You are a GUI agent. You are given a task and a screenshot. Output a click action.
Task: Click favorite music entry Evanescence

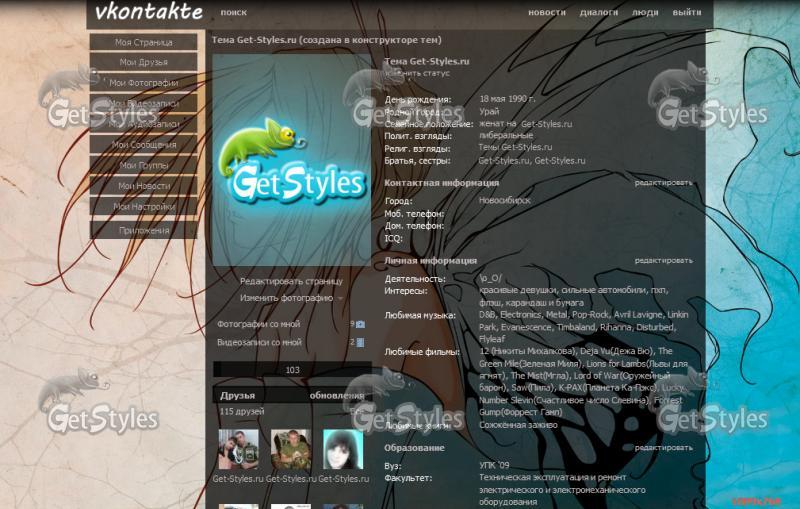click(526, 327)
